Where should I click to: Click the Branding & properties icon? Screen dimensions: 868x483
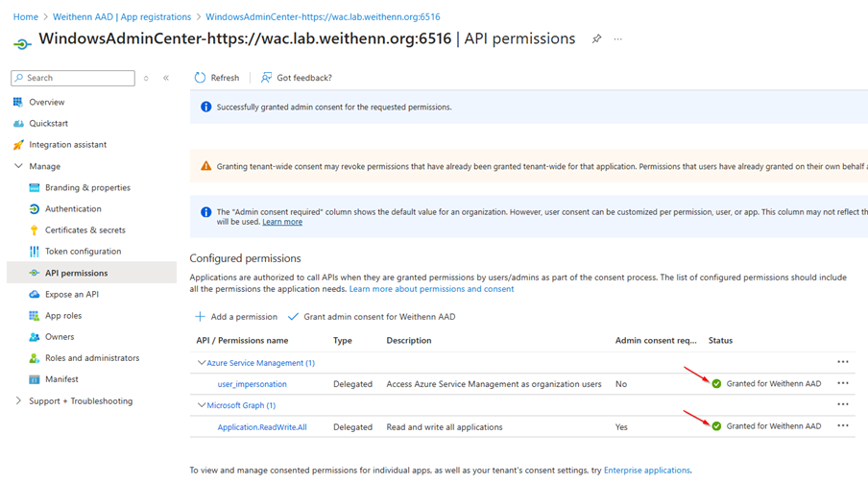click(x=35, y=188)
